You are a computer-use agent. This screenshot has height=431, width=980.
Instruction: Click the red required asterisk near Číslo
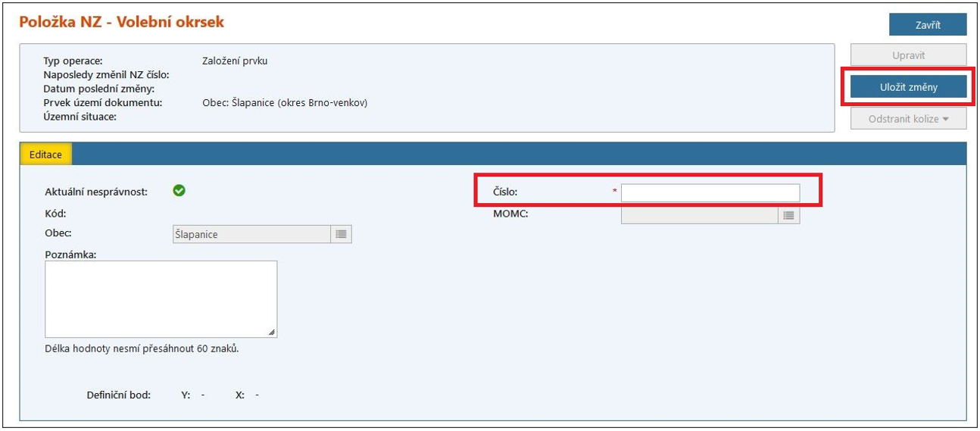[614, 192]
